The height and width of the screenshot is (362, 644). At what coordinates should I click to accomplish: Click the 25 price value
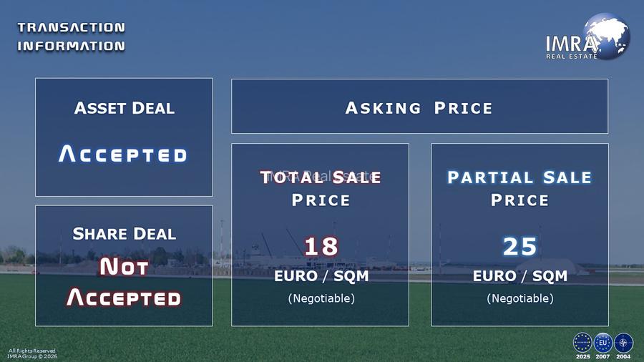(x=519, y=246)
